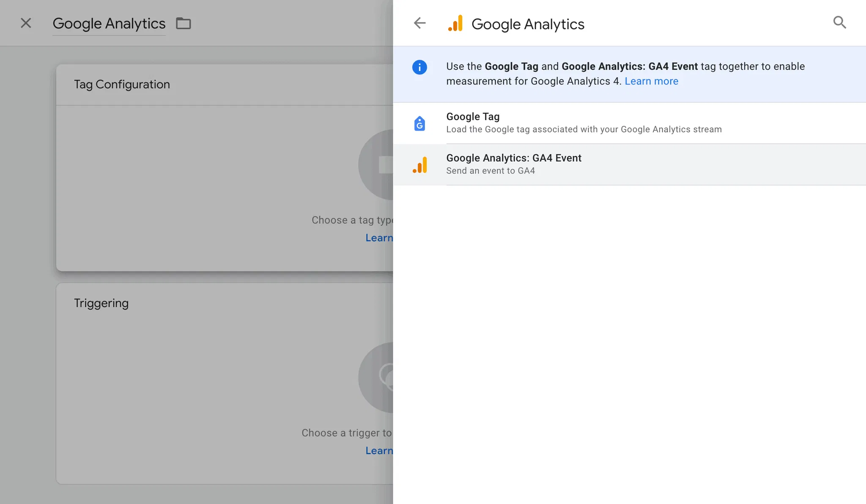866x504 pixels.
Task: Click the Choose a tag type text
Action: tap(352, 220)
